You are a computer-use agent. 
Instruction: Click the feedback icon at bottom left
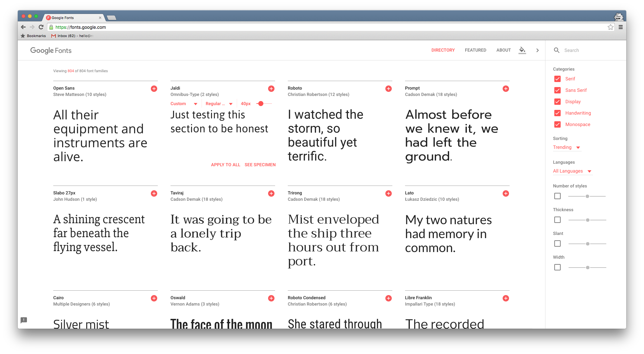24,320
